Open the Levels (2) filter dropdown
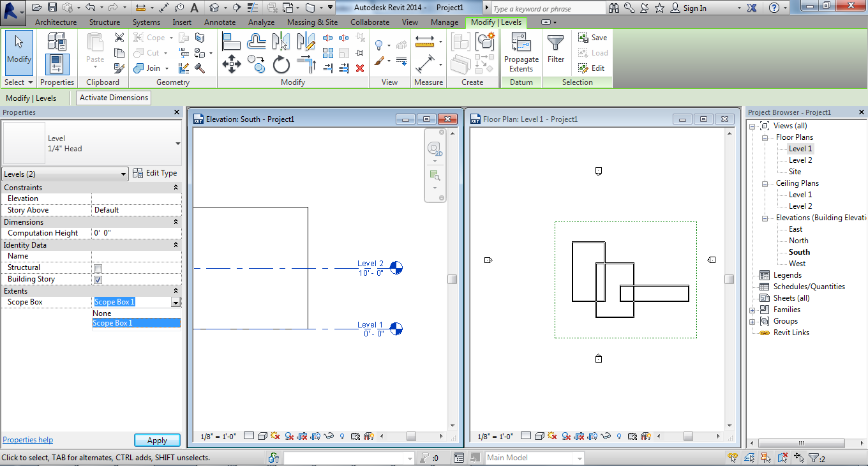 [65, 174]
